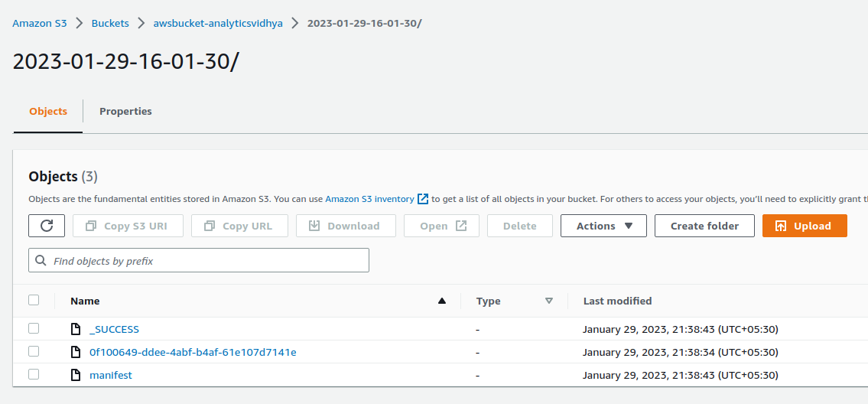Image resolution: width=868 pixels, height=404 pixels.
Task: Click Name column ascending sort arrow
Action: point(442,301)
